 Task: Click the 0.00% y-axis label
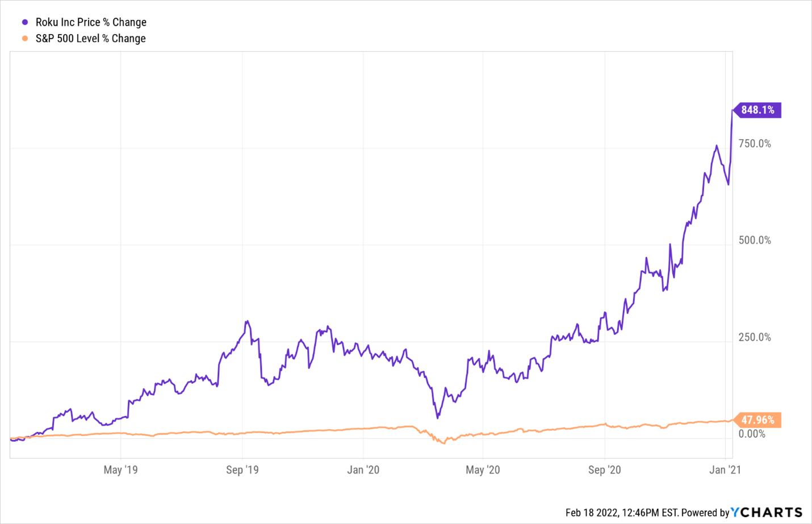click(752, 434)
